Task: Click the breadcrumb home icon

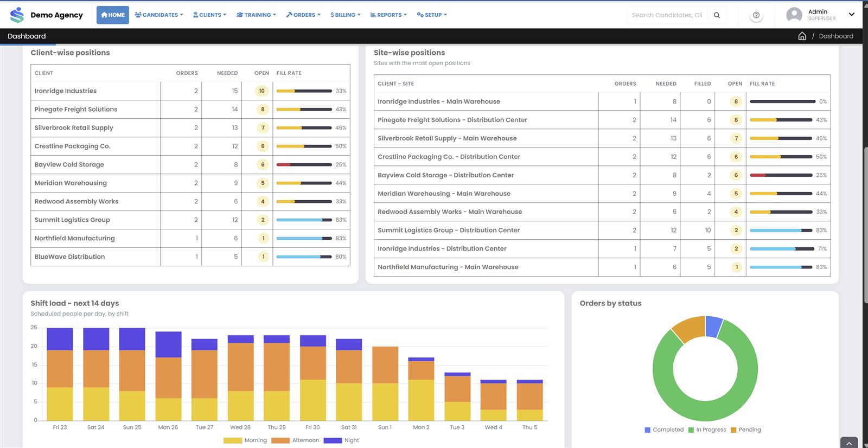Action: point(802,36)
